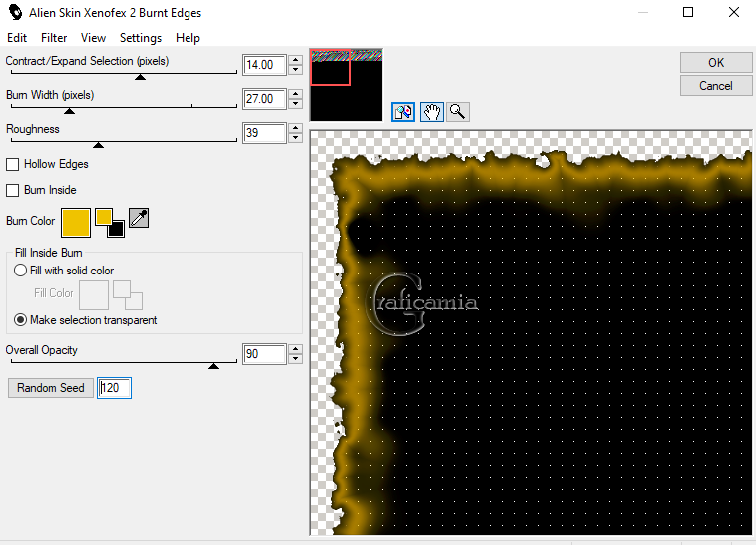Increase Roughness with up arrow
The height and width of the screenshot is (545, 756).
pos(295,128)
